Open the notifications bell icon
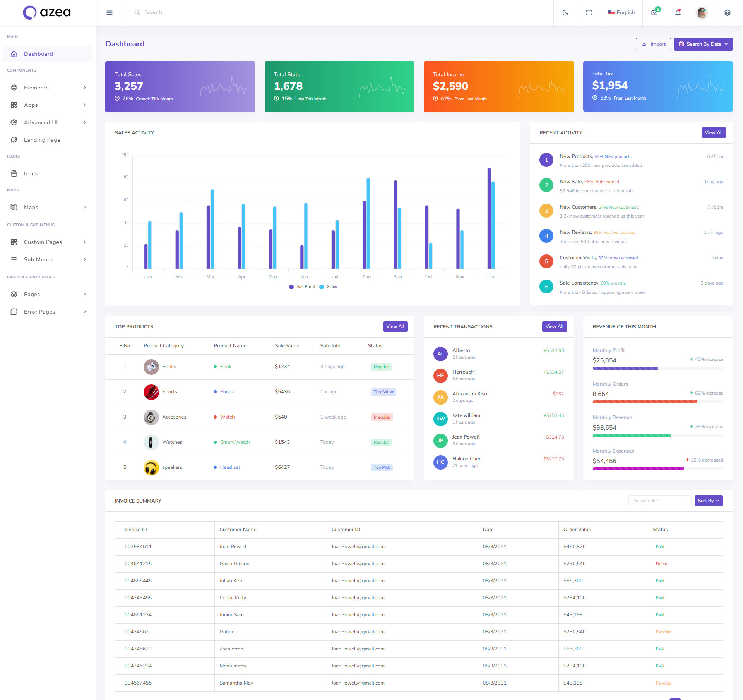This screenshot has height=700, width=743. point(678,13)
